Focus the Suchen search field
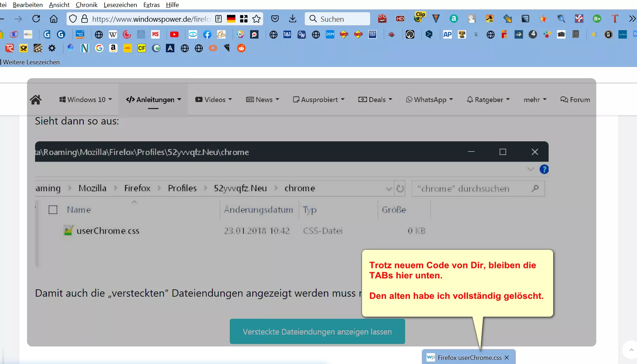The width and height of the screenshot is (637, 364). pyautogui.click(x=337, y=19)
